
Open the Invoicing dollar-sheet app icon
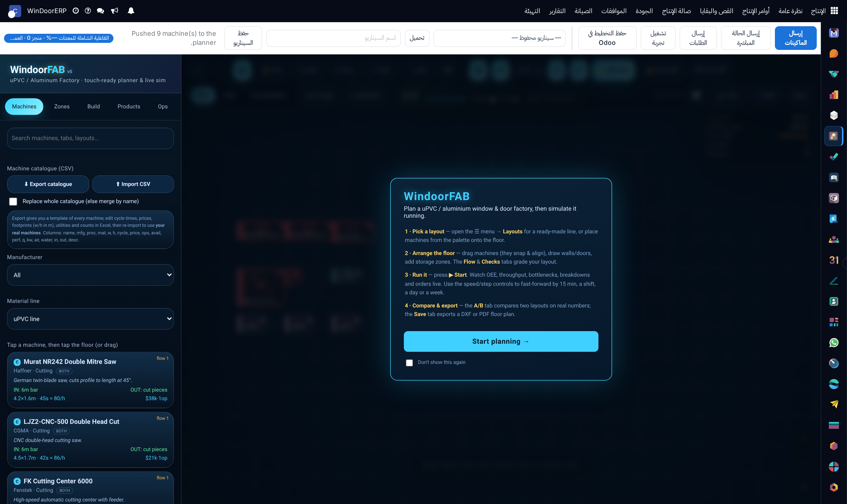[834, 219]
